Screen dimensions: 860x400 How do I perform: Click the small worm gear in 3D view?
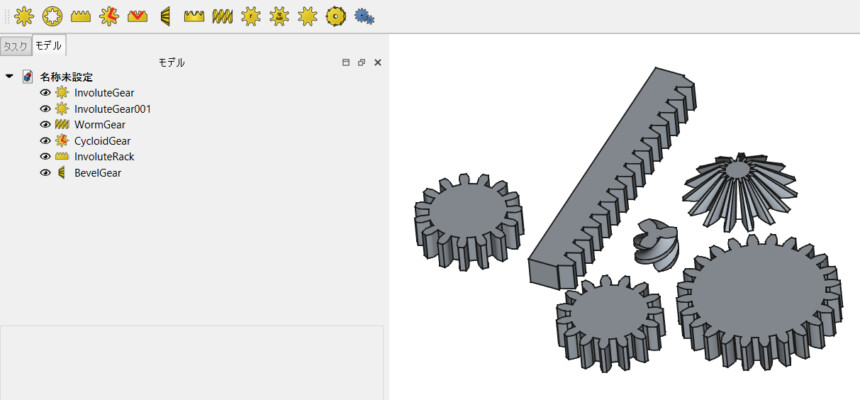pyautogui.click(x=655, y=243)
